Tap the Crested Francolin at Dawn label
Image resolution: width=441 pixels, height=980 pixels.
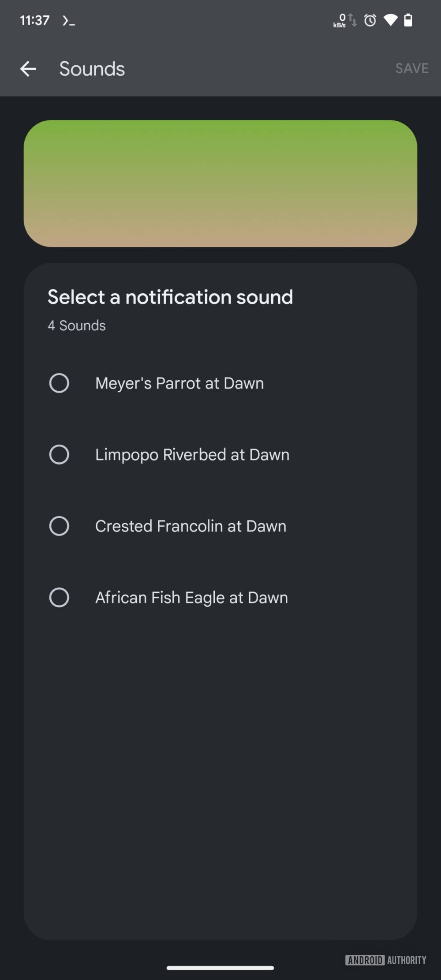tap(191, 526)
